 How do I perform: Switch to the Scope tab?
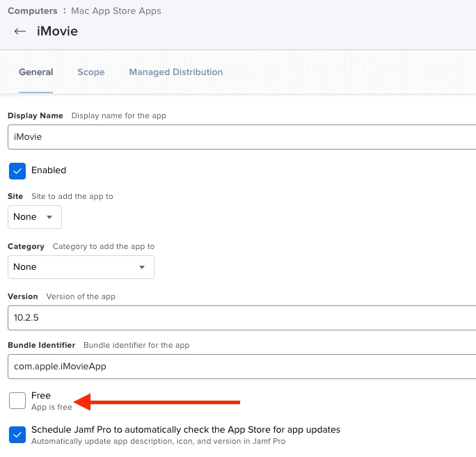[90, 72]
